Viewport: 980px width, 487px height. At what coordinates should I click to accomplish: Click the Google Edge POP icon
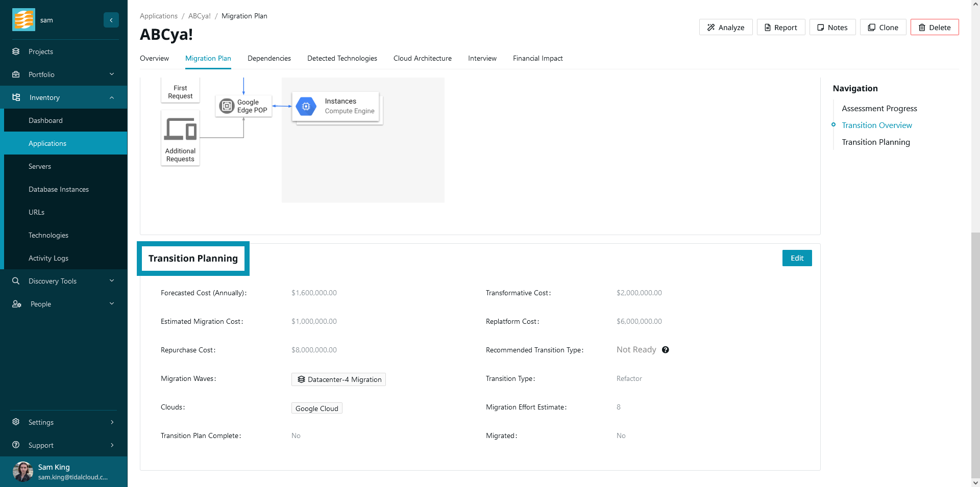click(227, 106)
